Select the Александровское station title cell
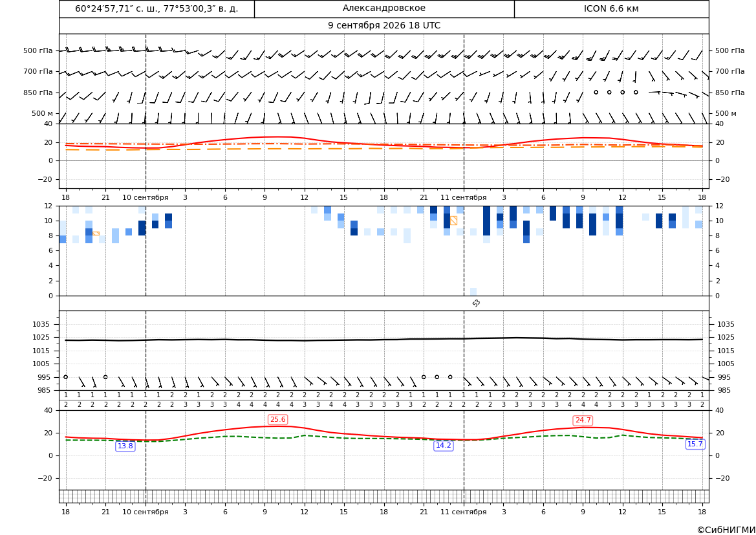756x535 pixels. coord(384,8)
